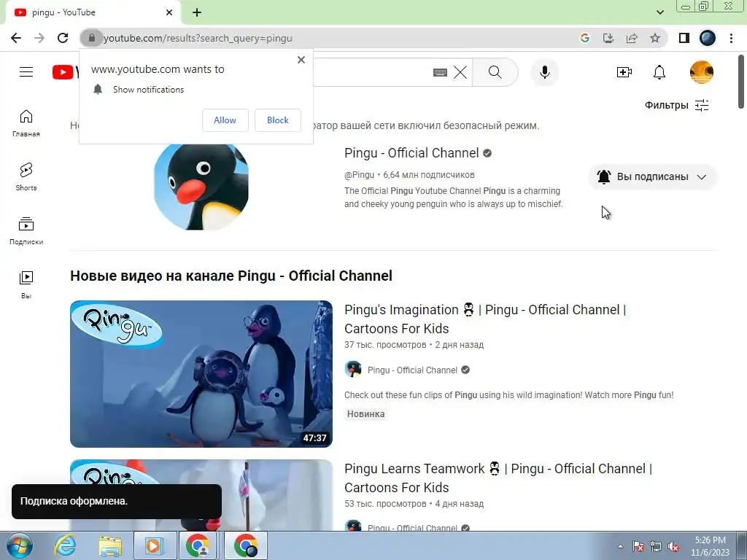Open the Windows Start menu
This screenshot has height=560, width=747.
20,545
